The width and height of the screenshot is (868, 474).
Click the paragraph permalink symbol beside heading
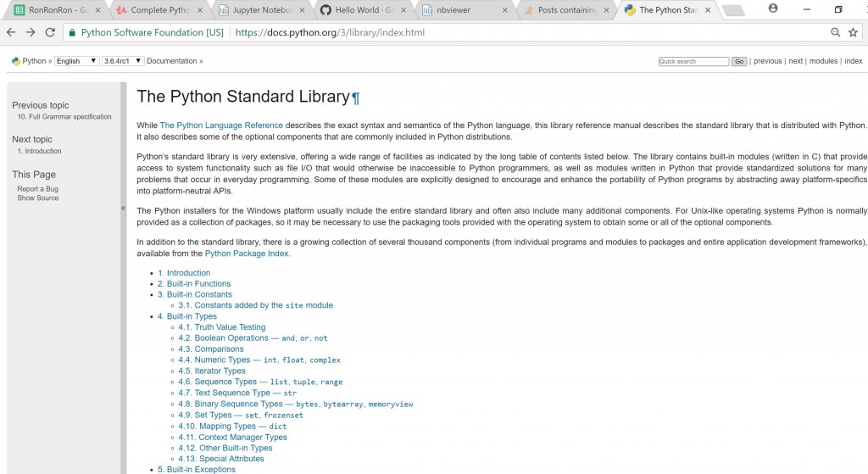[x=355, y=98]
